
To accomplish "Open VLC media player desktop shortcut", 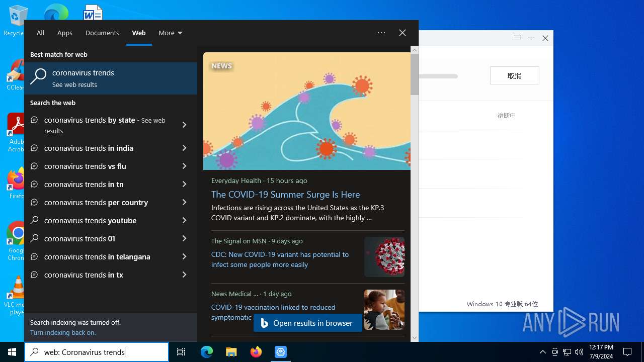I will pyautogui.click(x=16, y=295).
